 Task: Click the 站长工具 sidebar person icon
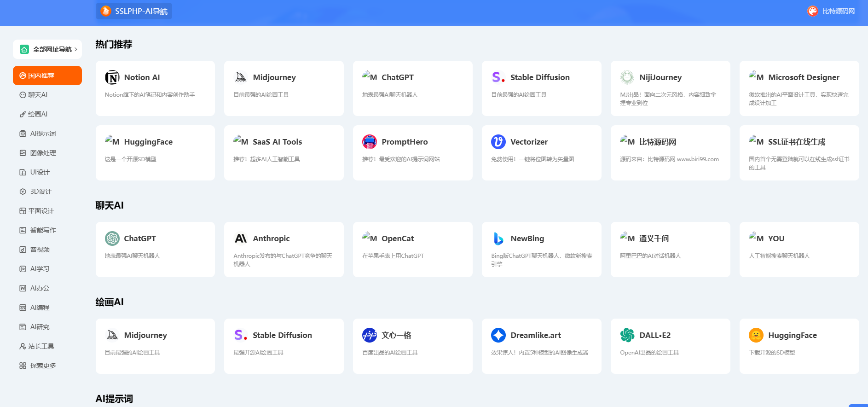coord(23,346)
